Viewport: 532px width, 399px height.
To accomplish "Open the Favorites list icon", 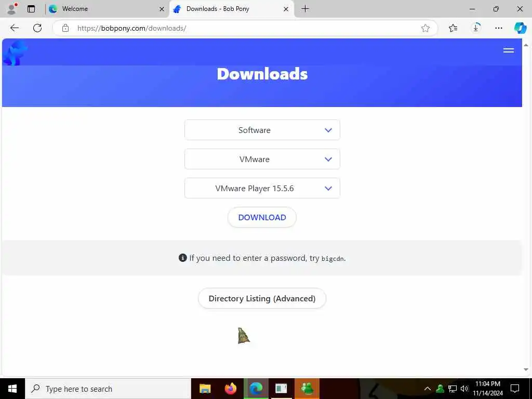I will pyautogui.click(x=453, y=28).
